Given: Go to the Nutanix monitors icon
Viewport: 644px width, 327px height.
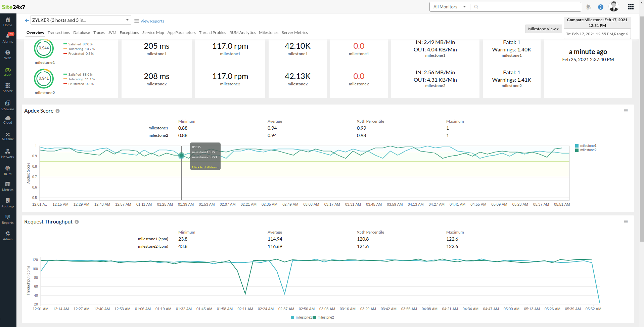Looking at the screenshot, I should pos(8,136).
